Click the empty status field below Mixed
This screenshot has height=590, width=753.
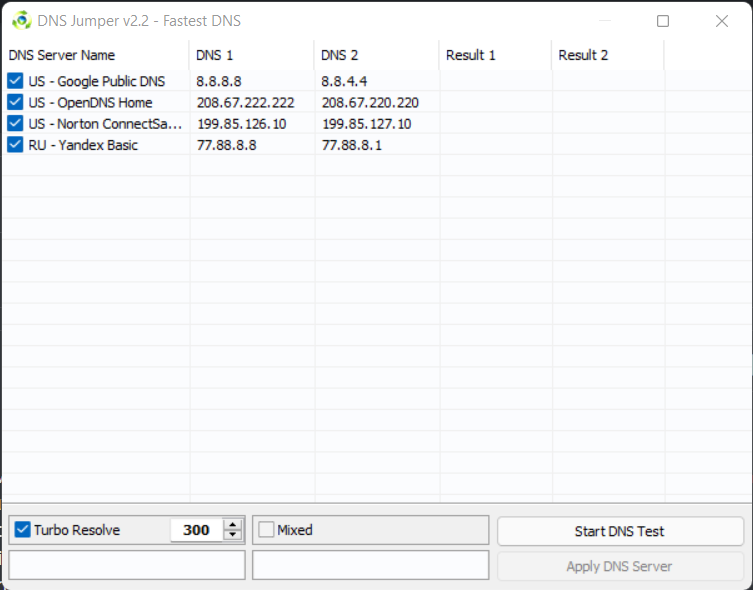[x=371, y=565]
